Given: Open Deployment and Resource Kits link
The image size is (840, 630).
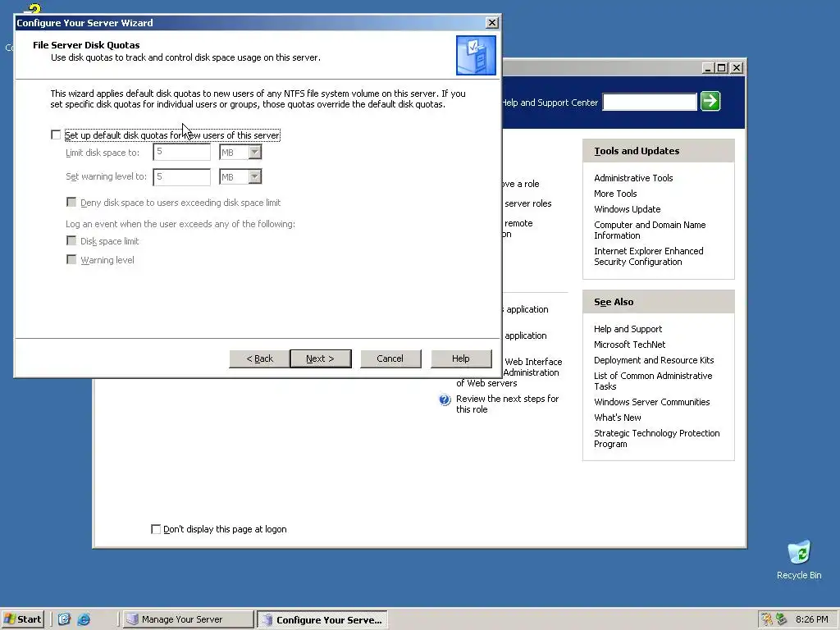Looking at the screenshot, I should pos(654,360).
